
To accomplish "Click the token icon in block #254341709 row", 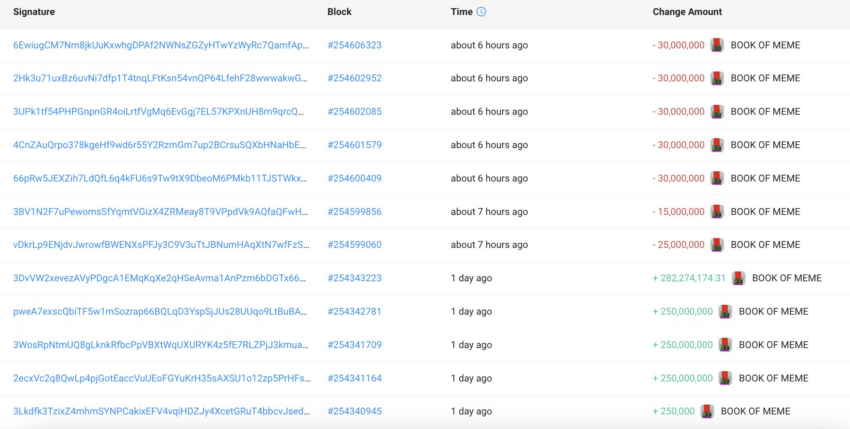I will coord(725,345).
